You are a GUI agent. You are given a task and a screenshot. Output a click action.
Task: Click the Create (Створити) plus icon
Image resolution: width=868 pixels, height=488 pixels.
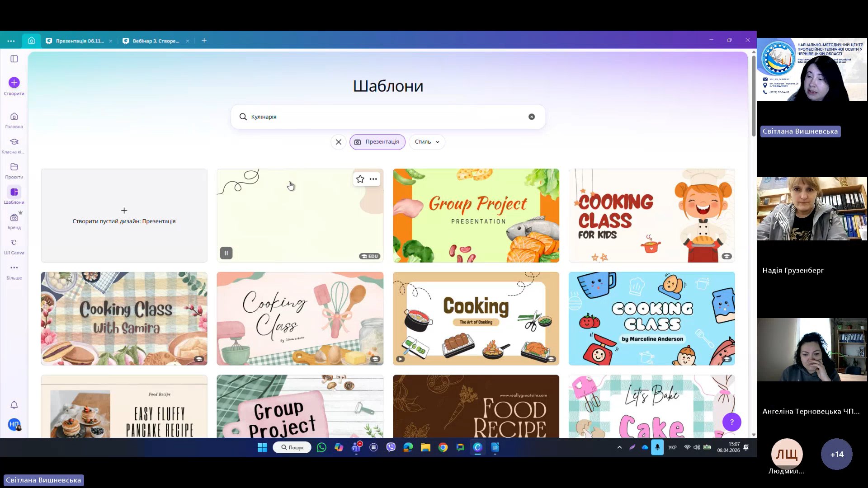click(14, 83)
